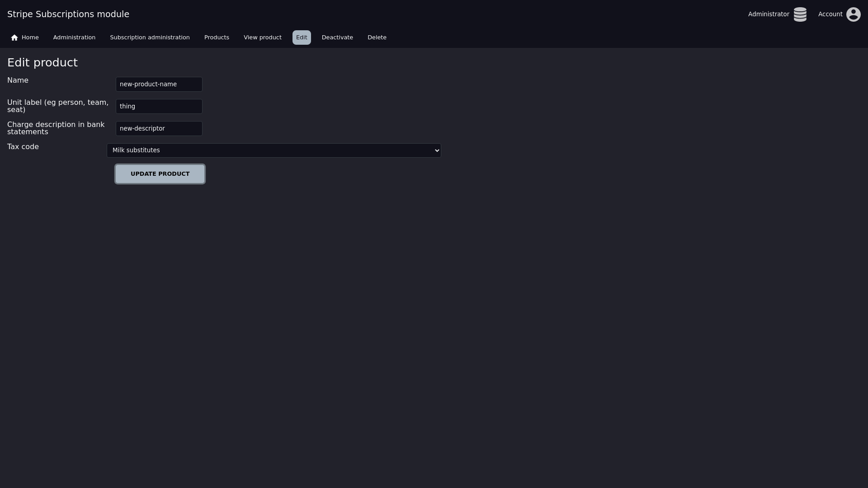Click the Unit label field containing thing
This screenshot has width=868, height=488.
click(159, 107)
